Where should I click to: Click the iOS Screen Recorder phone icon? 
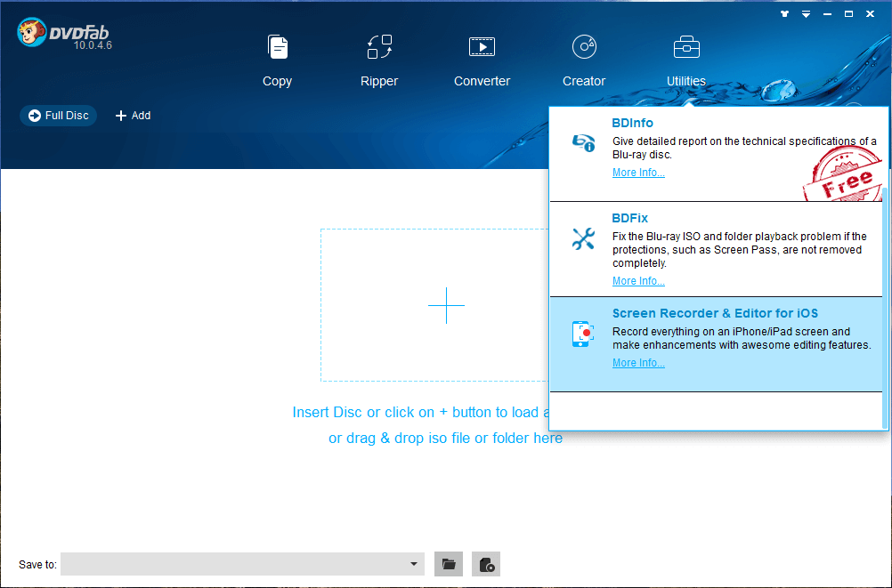[582, 334]
